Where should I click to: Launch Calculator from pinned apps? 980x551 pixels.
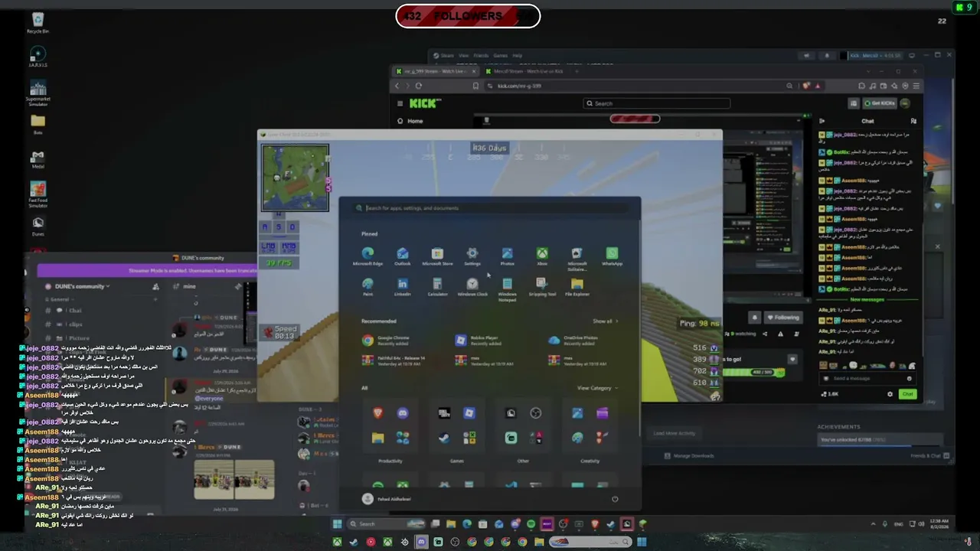[437, 287]
